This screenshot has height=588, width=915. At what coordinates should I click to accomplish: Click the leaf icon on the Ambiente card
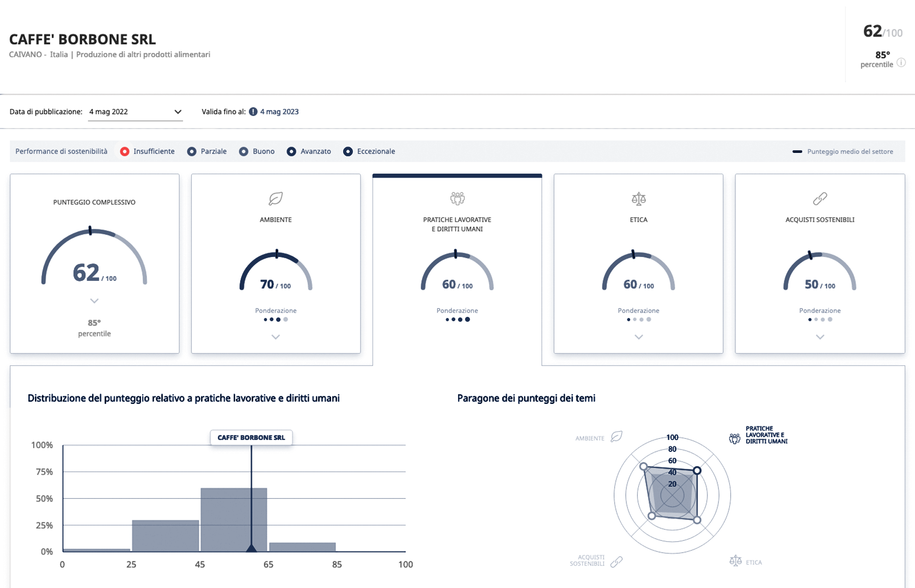[x=276, y=199]
